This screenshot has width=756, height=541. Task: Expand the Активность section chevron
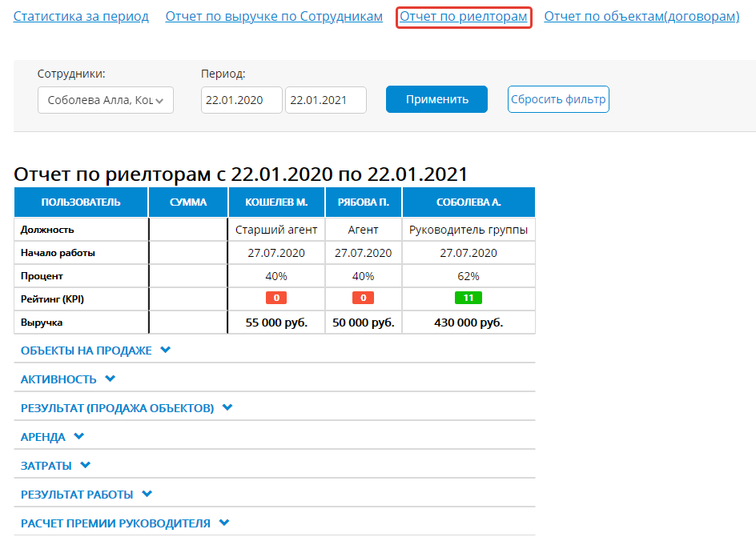tap(110, 379)
